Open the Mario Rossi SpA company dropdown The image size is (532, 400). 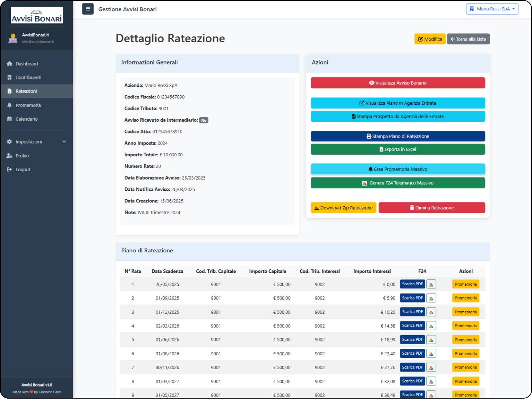coord(492,9)
